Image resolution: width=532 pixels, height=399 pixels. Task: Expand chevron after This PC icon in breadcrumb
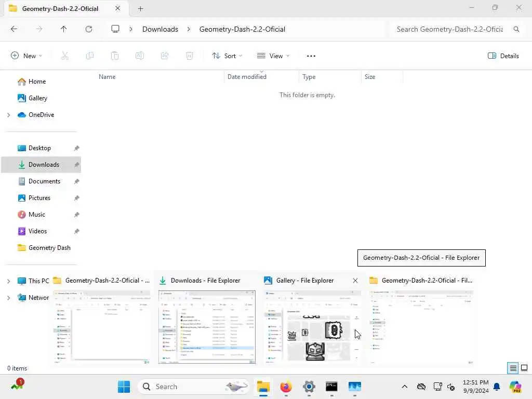[x=131, y=29]
